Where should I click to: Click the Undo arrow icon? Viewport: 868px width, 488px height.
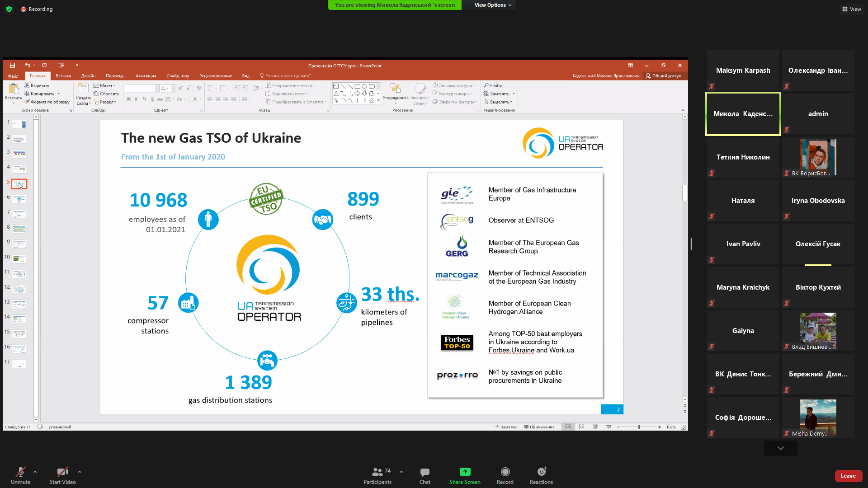[28, 66]
